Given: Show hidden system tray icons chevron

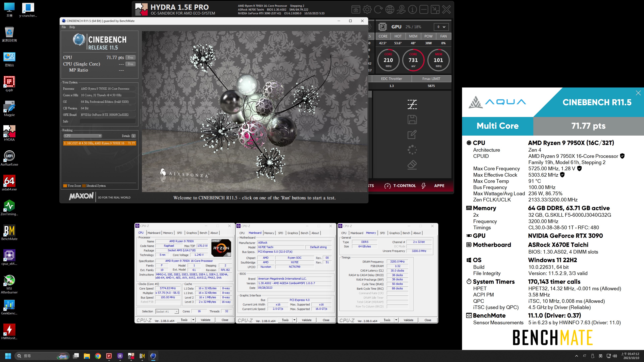Looking at the screenshot, I should [577, 356].
